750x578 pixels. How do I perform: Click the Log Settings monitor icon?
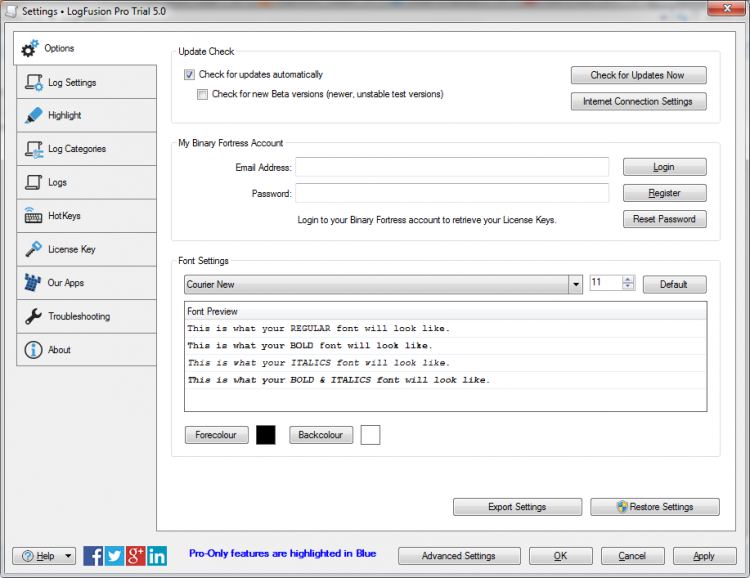coord(34,82)
